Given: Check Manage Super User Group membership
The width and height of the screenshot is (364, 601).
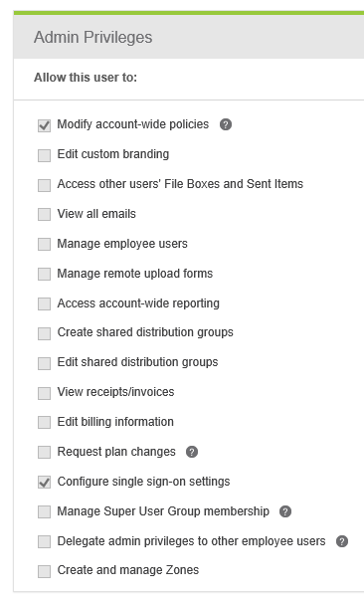Looking at the screenshot, I should (x=44, y=511).
